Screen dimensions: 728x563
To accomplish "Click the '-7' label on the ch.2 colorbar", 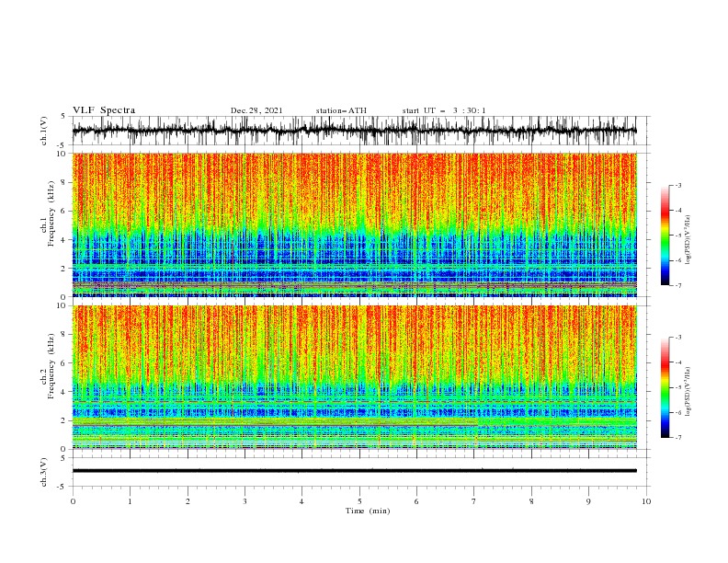I will [x=677, y=437].
